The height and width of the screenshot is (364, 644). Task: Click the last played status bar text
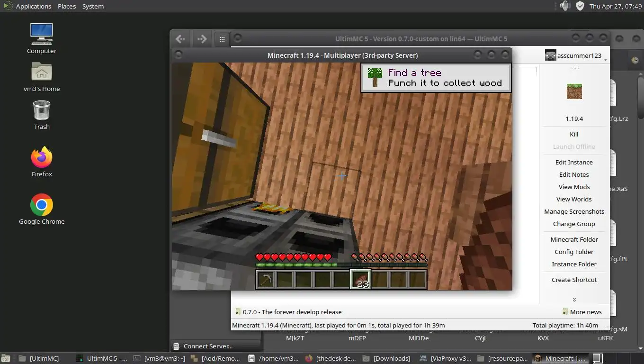338,325
